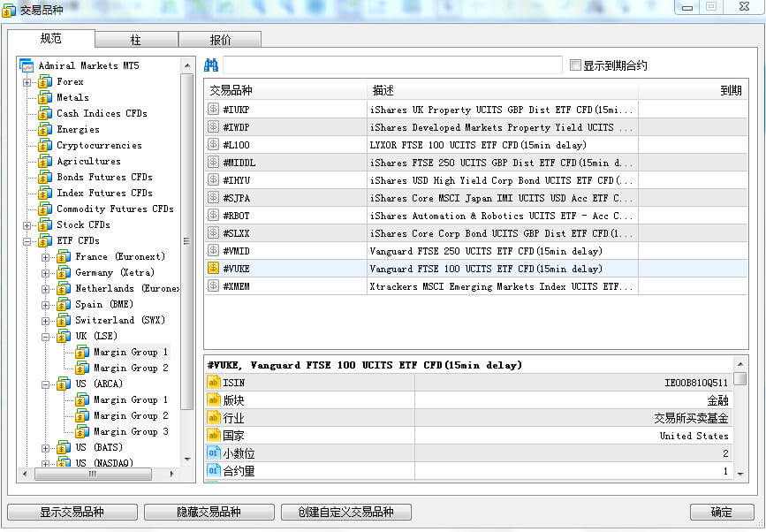
Task: Click the 国家 value United States
Action: [x=694, y=436]
